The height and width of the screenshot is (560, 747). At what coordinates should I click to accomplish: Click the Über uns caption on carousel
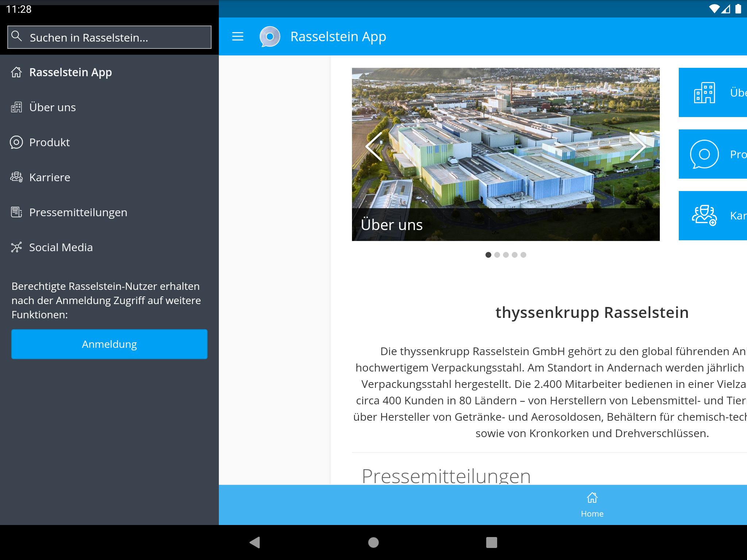click(392, 225)
